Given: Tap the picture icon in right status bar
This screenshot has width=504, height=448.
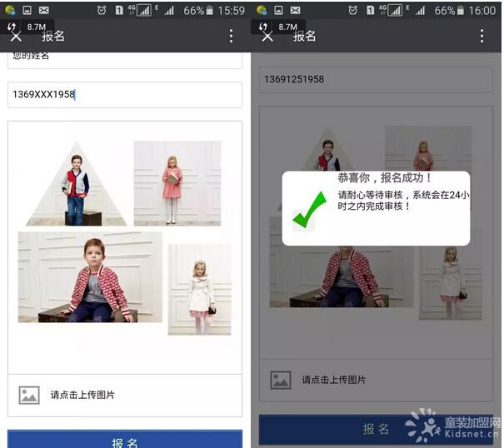Looking at the screenshot, I should [278, 10].
